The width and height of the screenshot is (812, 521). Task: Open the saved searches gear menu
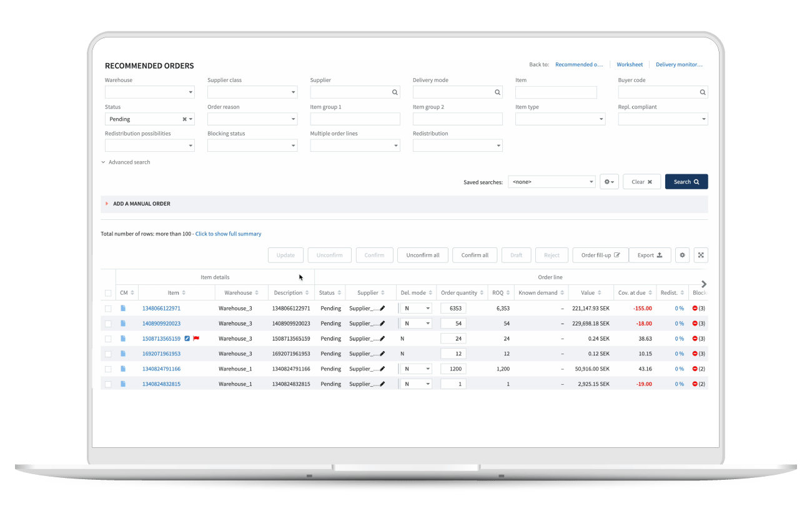[608, 181]
